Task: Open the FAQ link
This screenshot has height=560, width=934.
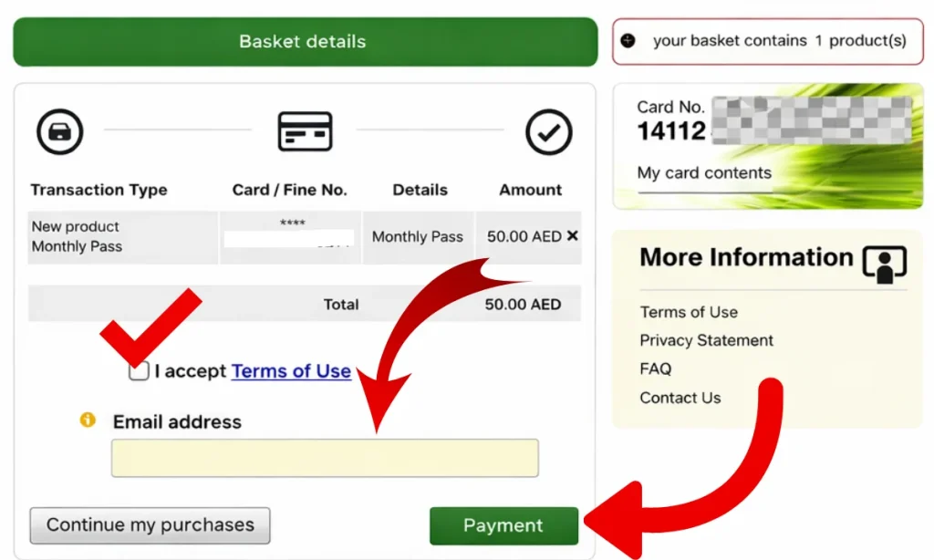Action: [x=655, y=368]
